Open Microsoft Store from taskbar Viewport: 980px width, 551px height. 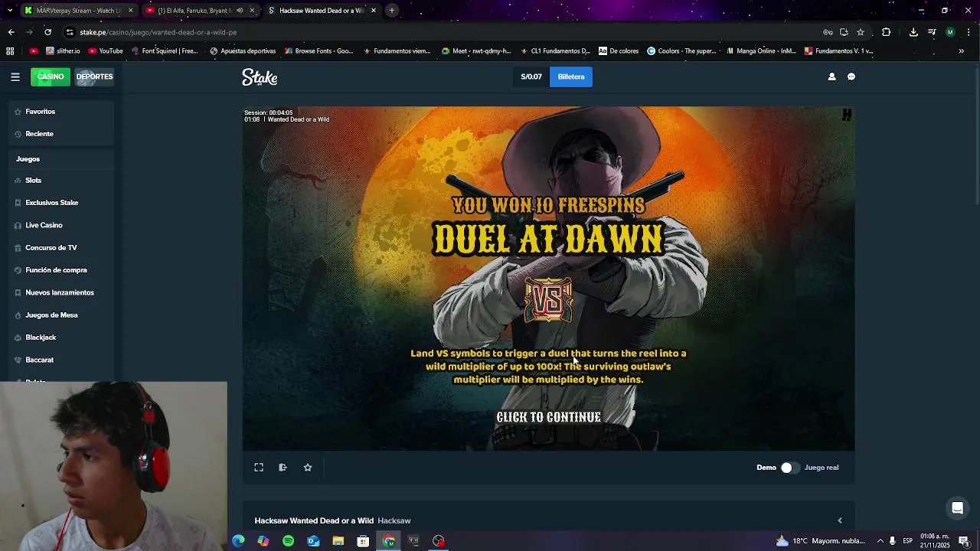[x=363, y=541]
